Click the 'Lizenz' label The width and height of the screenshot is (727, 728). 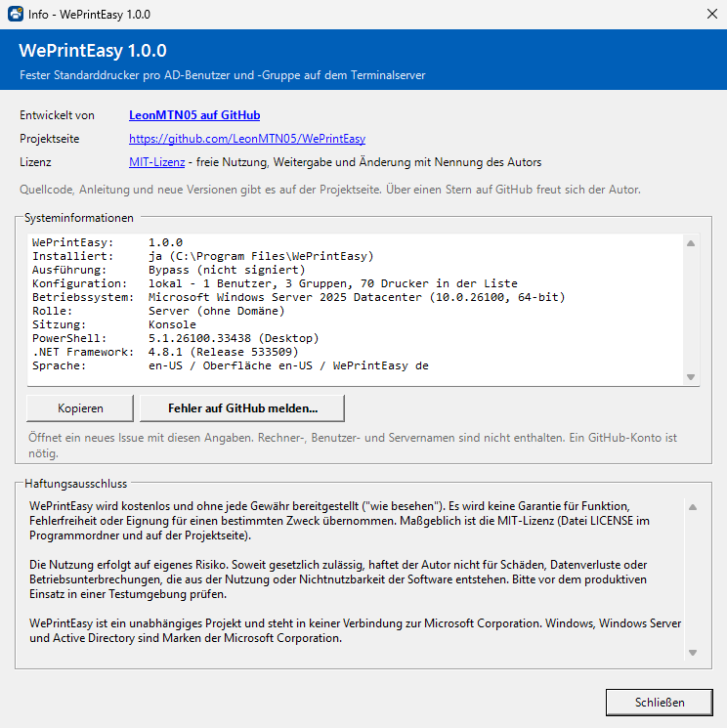coord(35,162)
